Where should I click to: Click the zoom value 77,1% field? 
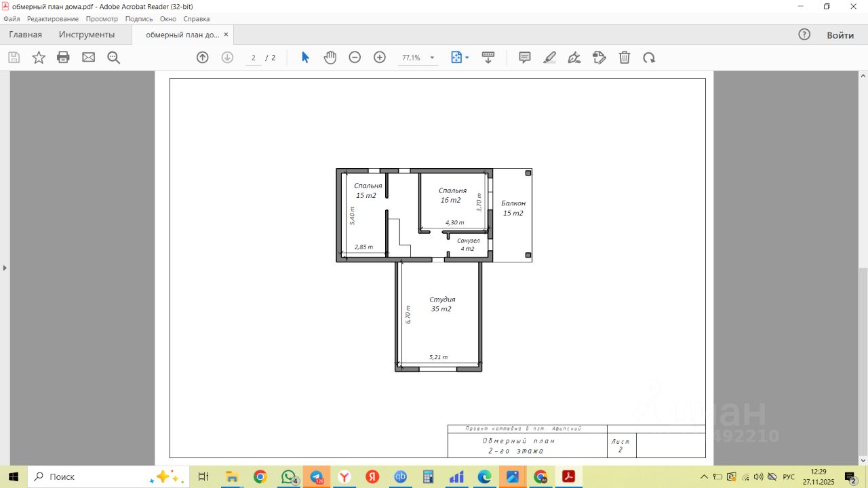411,58
